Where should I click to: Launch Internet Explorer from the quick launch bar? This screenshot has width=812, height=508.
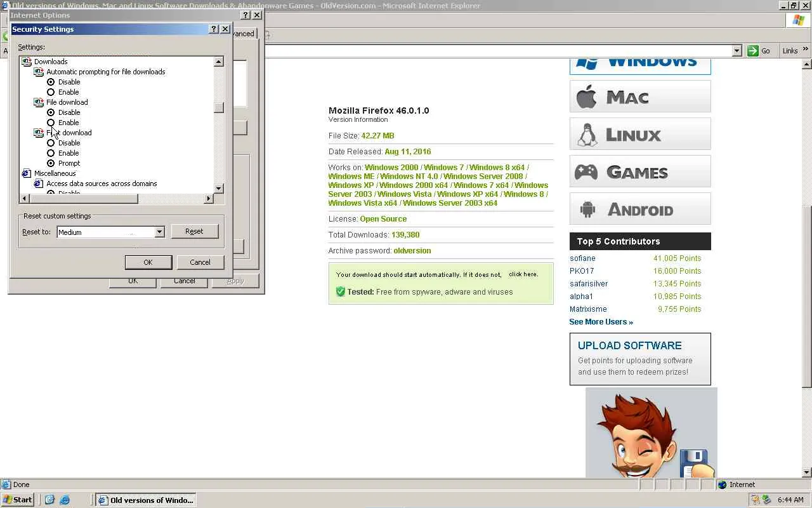(x=64, y=500)
